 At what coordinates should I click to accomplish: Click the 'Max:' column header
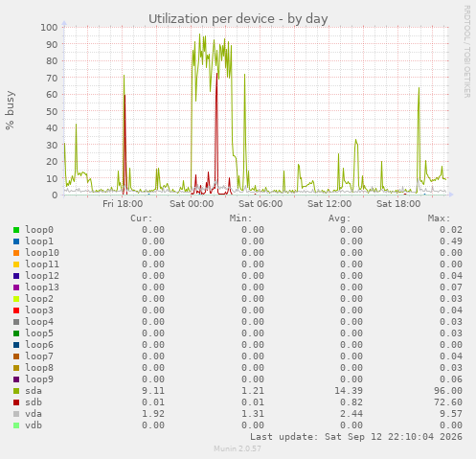439,218
